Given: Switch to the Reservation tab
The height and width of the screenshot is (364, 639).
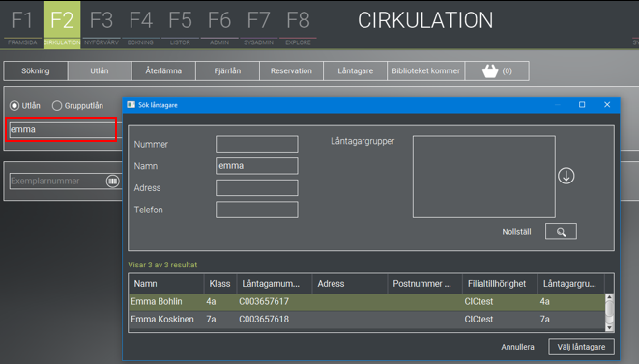Looking at the screenshot, I should [x=291, y=70].
